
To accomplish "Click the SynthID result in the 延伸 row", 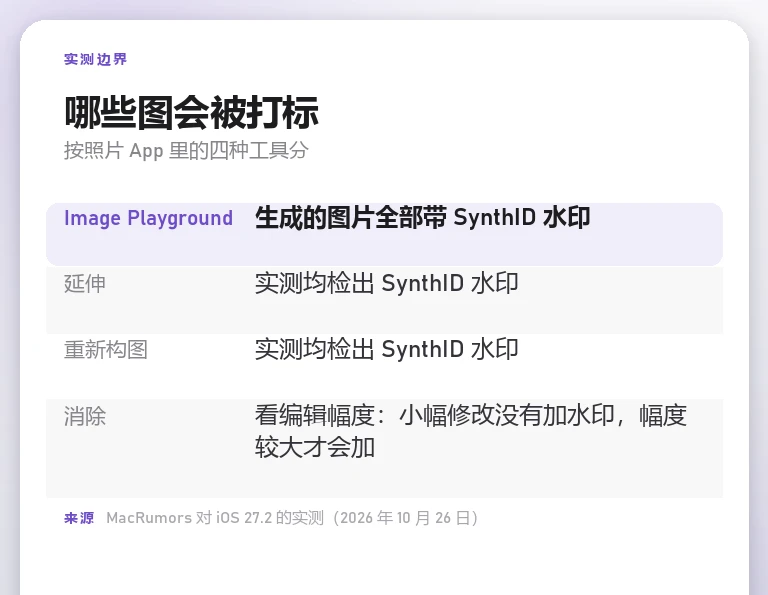I will pos(386,283).
